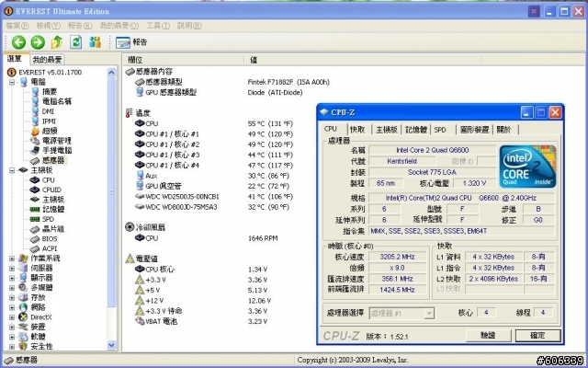The image size is (588, 368).
Task: Open the 報告 report toolbar button
Action: coord(131,42)
